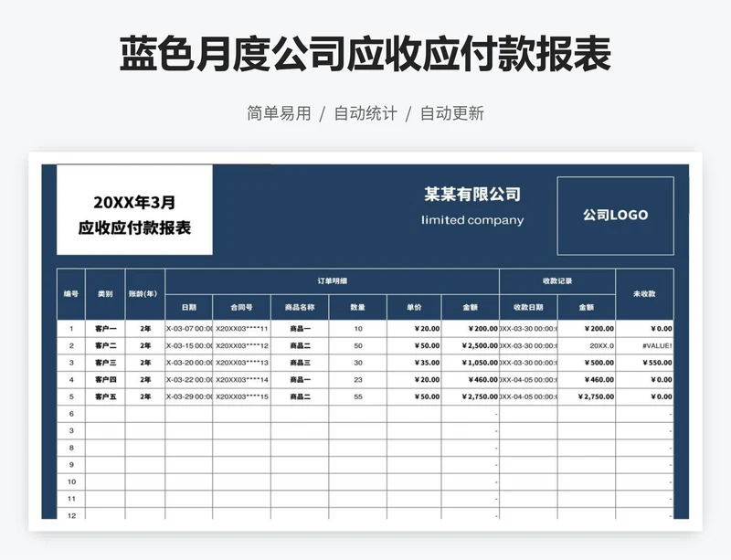Click contract number X20XX03****13
Screen dimensions: 731x560
pos(241,363)
